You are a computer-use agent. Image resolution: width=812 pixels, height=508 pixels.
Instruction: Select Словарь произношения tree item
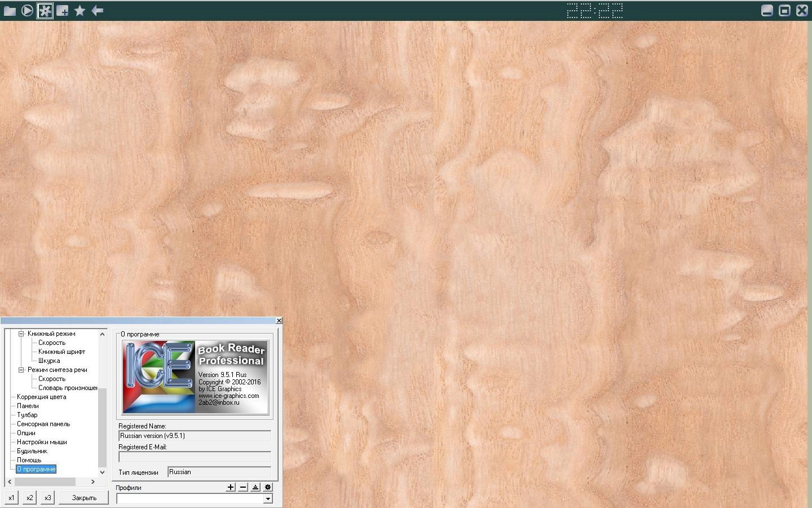click(x=68, y=388)
